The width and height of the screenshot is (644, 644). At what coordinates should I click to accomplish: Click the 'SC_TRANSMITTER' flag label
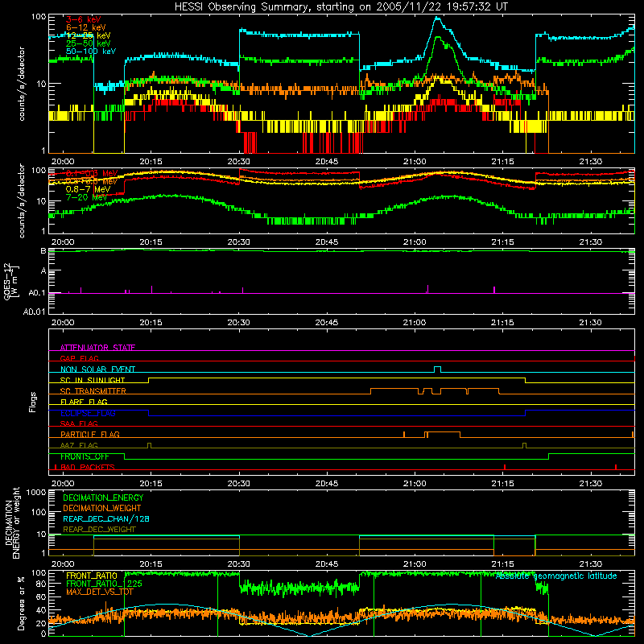tap(93, 391)
